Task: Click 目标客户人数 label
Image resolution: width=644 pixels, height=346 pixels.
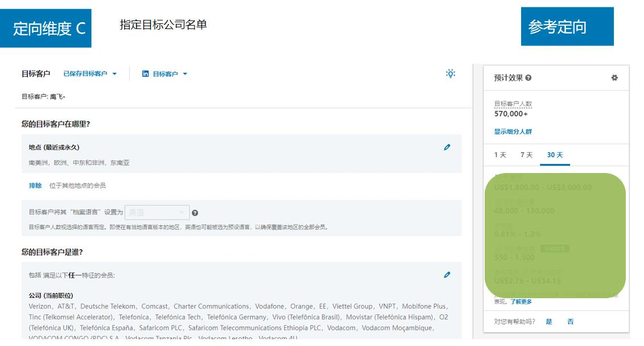Action: 513,104
